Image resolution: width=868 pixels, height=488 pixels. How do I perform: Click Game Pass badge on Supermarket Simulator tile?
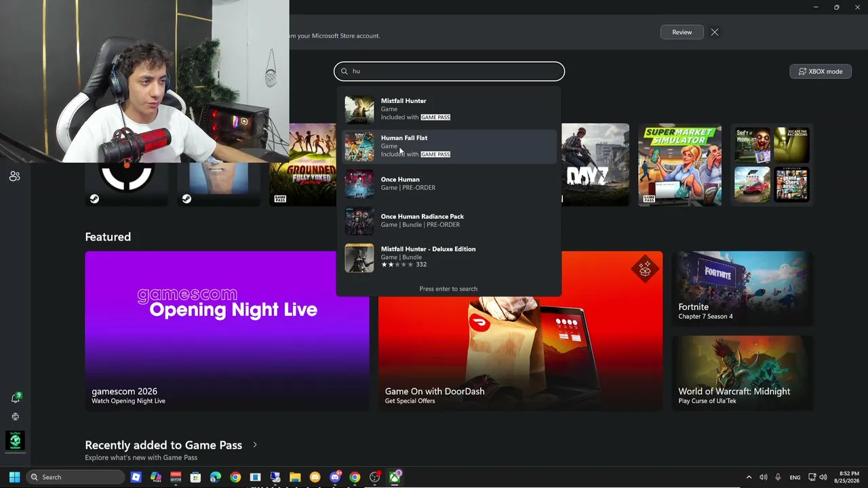click(648, 199)
